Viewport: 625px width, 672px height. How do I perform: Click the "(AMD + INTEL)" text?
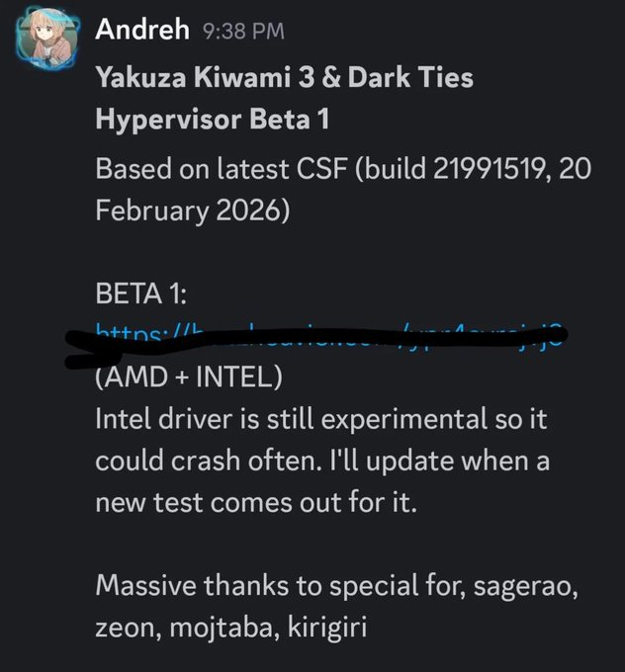coord(189,378)
